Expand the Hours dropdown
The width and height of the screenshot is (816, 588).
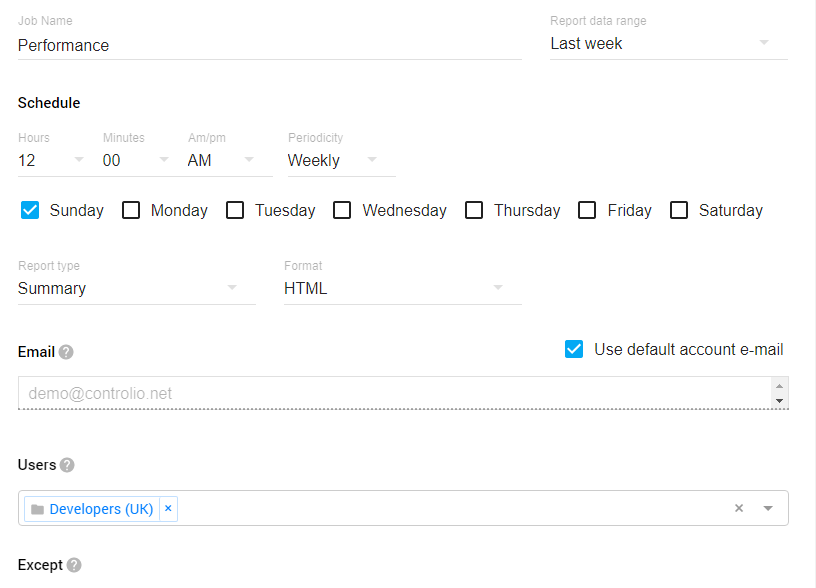click(x=79, y=160)
